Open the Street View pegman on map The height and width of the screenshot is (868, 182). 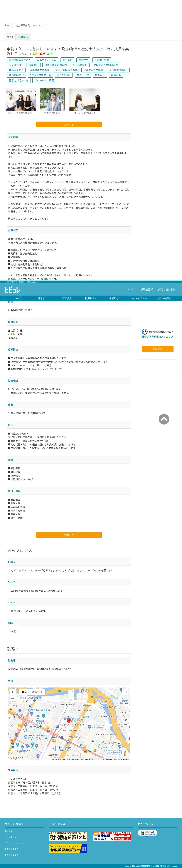pos(125,753)
